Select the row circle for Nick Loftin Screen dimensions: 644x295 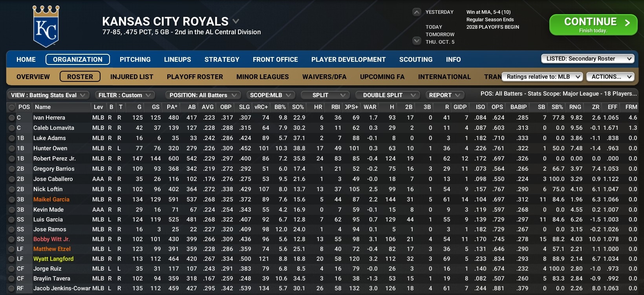(x=12, y=189)
